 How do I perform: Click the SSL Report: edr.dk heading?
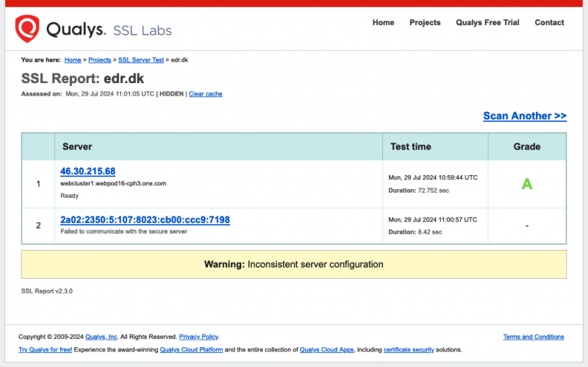click(x=82, y=79)
